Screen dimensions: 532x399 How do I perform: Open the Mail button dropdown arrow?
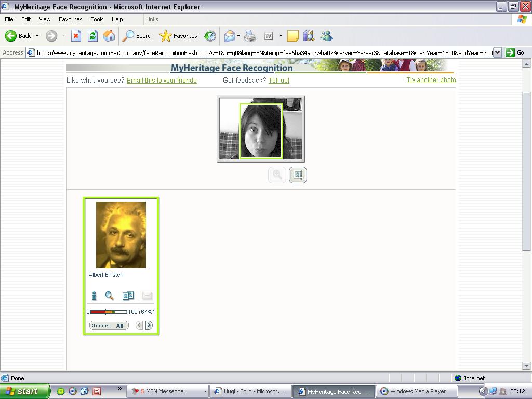(238, 36)
